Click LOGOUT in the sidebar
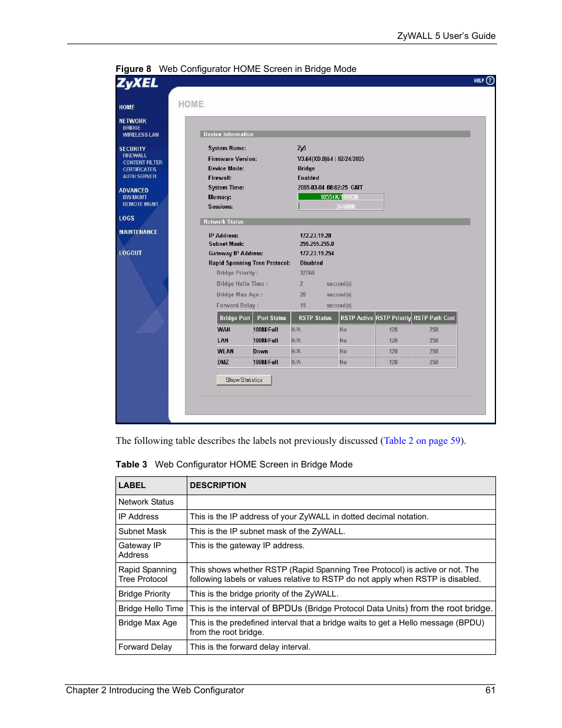This screenshot has width=562, height=728. [x=130, y=252]
